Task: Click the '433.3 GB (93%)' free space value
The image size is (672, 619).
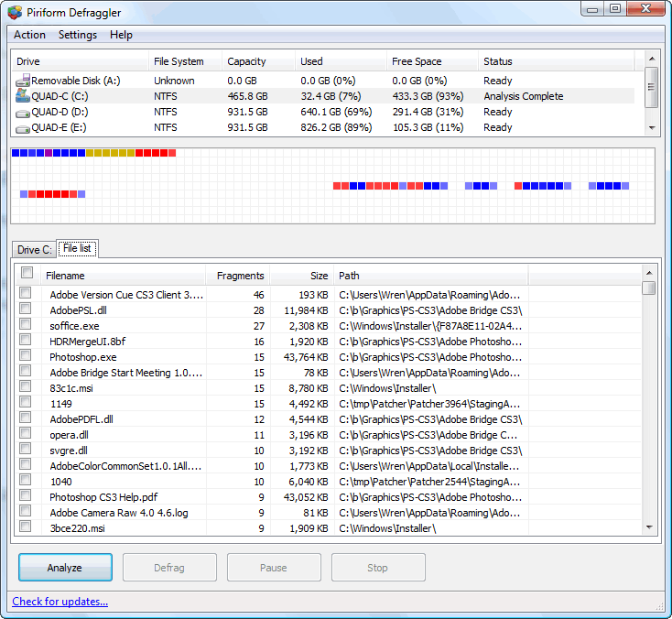Action: (428, 96)
